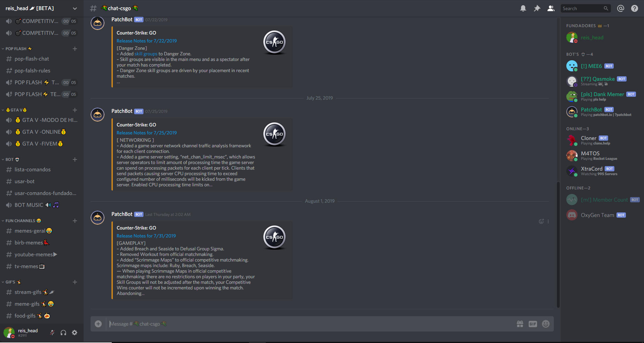644x343 pixels.
Task: Click the gift Nitro icon
Action: tap(520, 324)
